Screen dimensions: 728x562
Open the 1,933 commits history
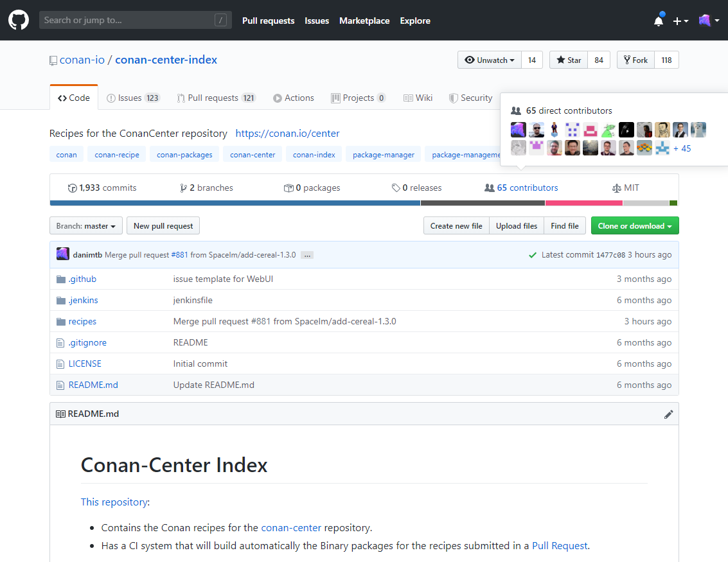(x=102, y=188)
